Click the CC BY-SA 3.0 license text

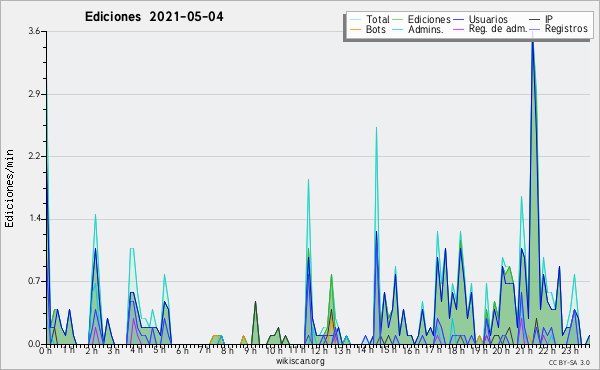click(x=569, y=362)
